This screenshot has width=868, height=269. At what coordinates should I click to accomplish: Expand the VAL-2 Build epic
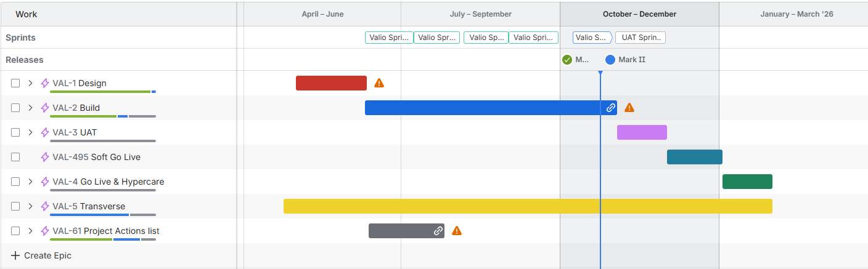click(x=30, y=108)
